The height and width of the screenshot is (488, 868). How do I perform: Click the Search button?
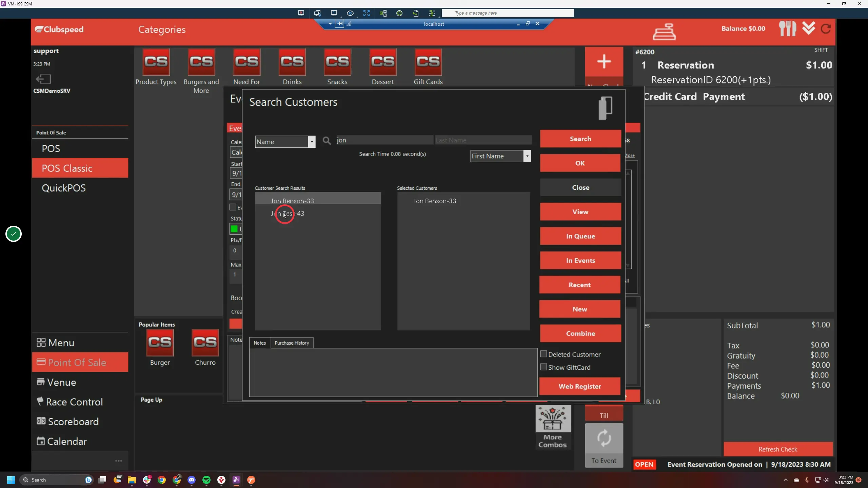[x=580, y=139]
